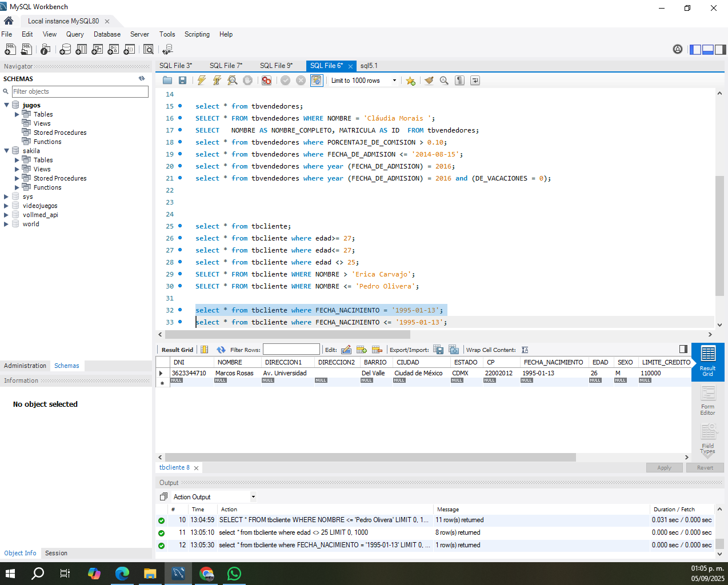This screenshot has height=585, width=728.
Task: Execute the query with the lightning icon
Action: (201, 81)
